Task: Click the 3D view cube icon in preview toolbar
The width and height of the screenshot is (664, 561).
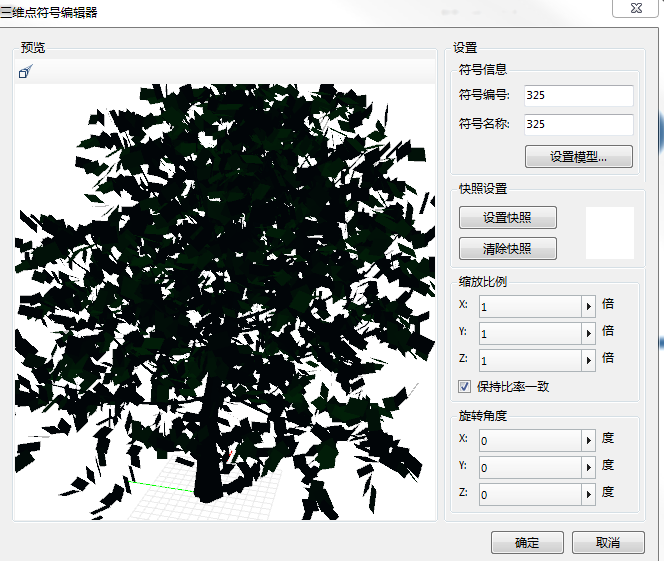Action: pos(25,72)
